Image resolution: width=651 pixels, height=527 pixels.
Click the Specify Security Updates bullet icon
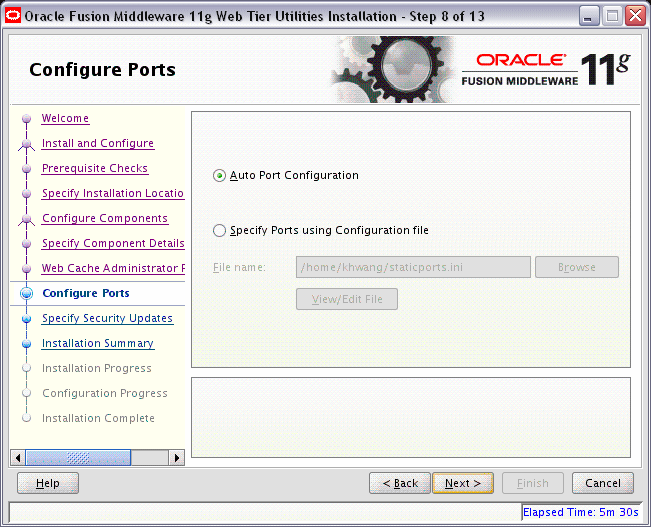coord(27,319)
